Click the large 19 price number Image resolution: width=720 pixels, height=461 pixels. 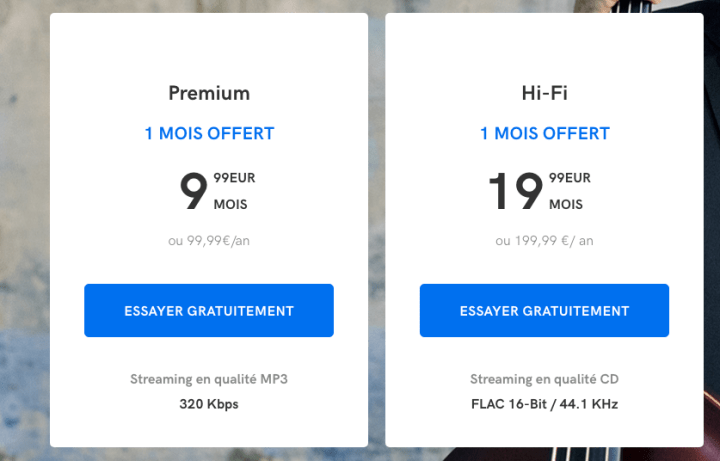coord(516,192)
